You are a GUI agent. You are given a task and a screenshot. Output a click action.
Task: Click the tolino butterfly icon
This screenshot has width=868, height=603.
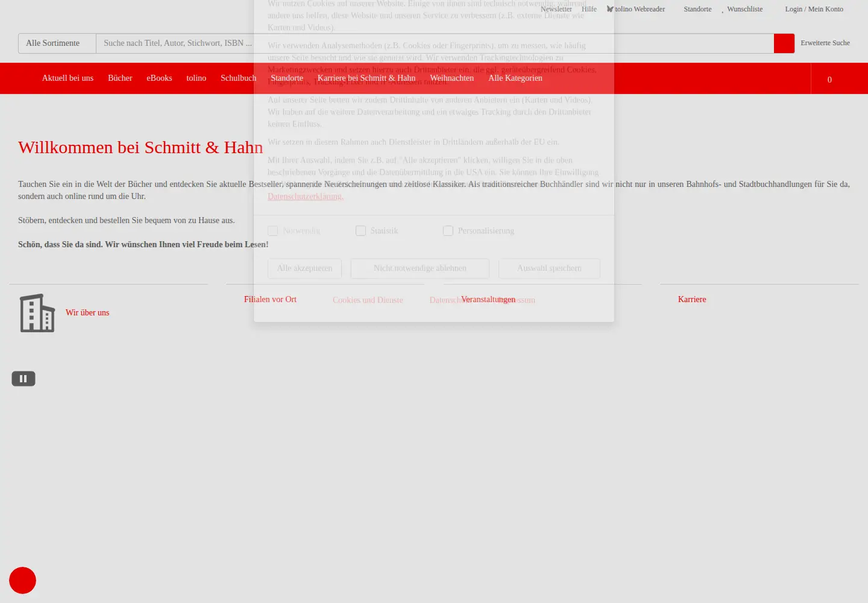point(610,9)
